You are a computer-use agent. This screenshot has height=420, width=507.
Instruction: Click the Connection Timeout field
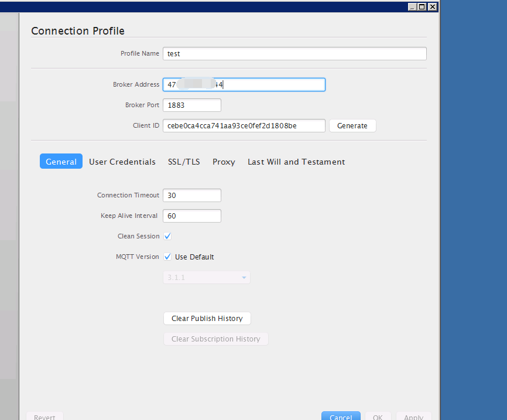[192, 196]
